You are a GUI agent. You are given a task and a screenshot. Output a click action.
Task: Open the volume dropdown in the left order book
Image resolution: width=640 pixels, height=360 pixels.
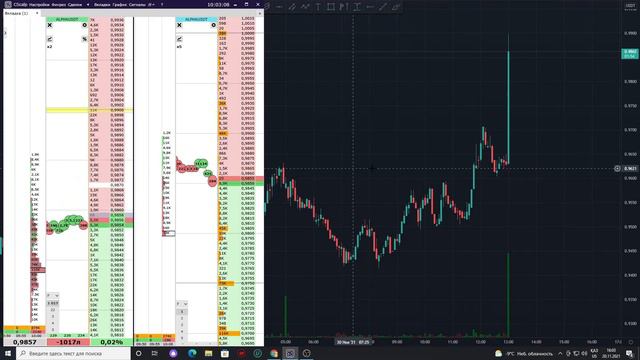(x=53, y=295)
